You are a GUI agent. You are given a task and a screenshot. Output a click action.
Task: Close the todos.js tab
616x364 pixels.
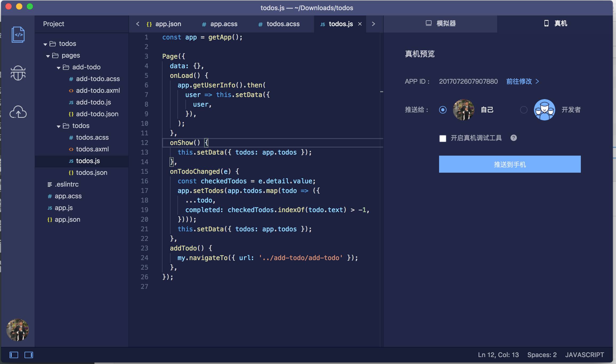[360, 24]
